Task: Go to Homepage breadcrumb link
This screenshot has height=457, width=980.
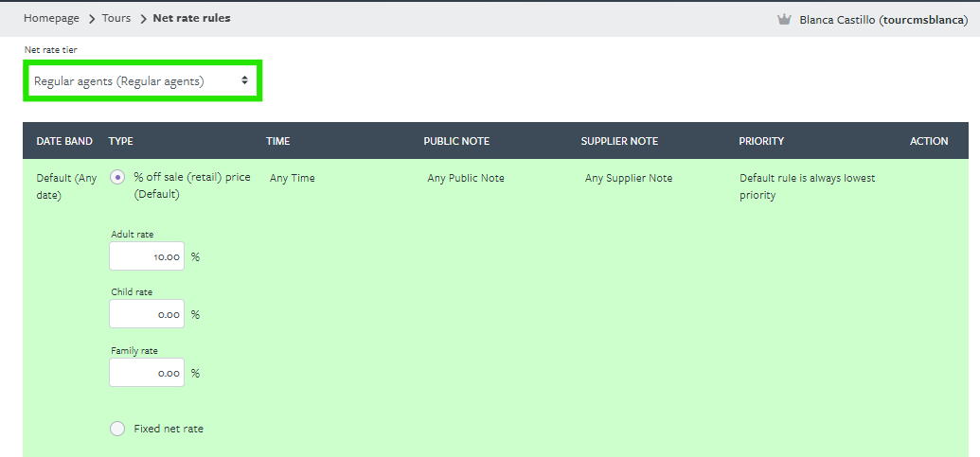Action: [x=51, y=18]
